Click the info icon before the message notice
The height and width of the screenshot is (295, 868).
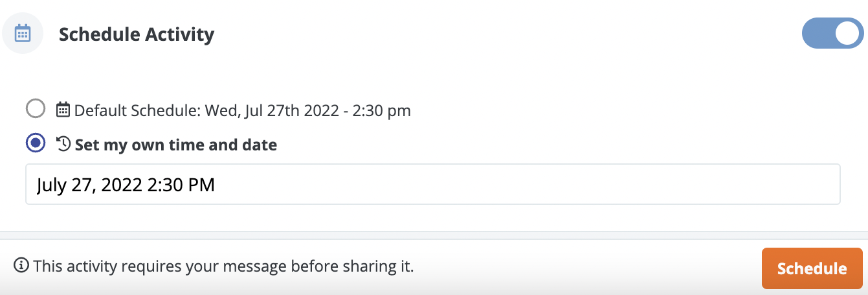pyautogui.click(x=21, y=265)
